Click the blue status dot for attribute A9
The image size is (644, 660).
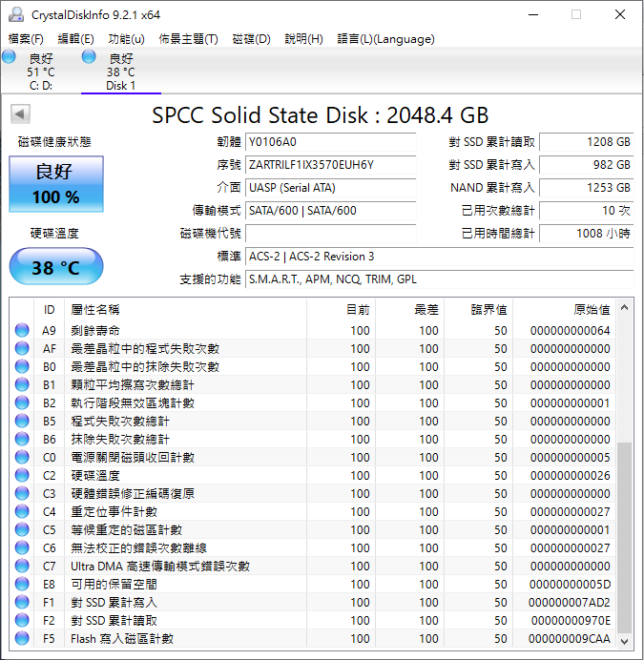(x=22, y=331)
